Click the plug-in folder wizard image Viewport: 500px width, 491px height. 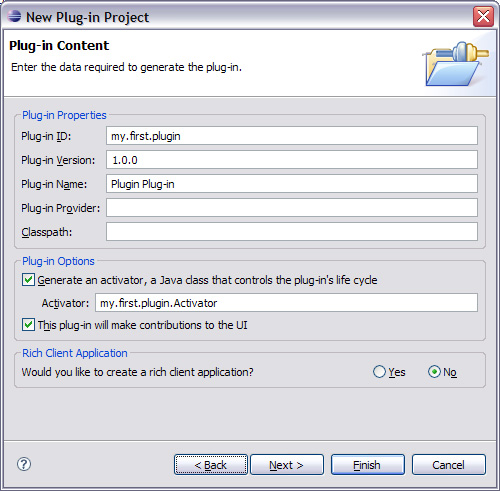[x=455, y=64]
